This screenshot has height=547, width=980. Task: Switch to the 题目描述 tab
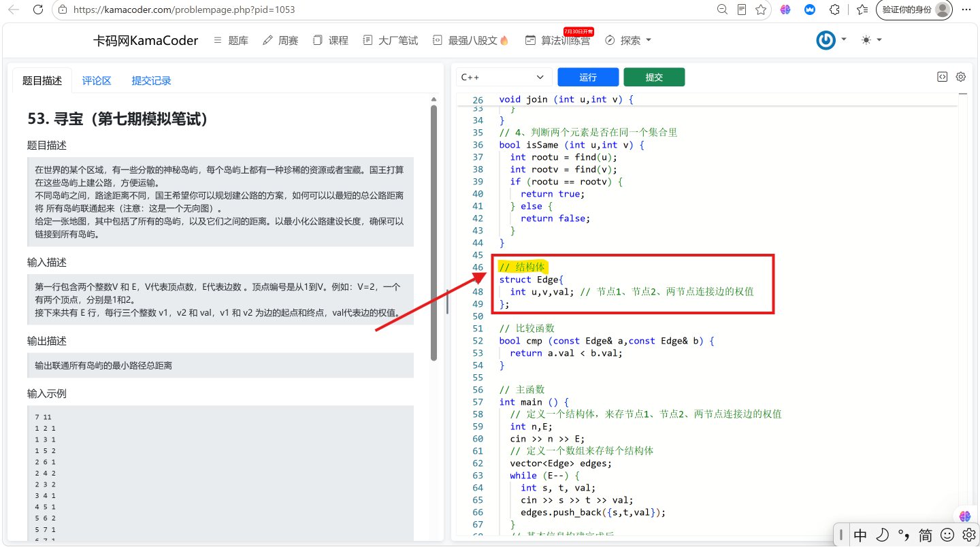[x=42, y=80]
